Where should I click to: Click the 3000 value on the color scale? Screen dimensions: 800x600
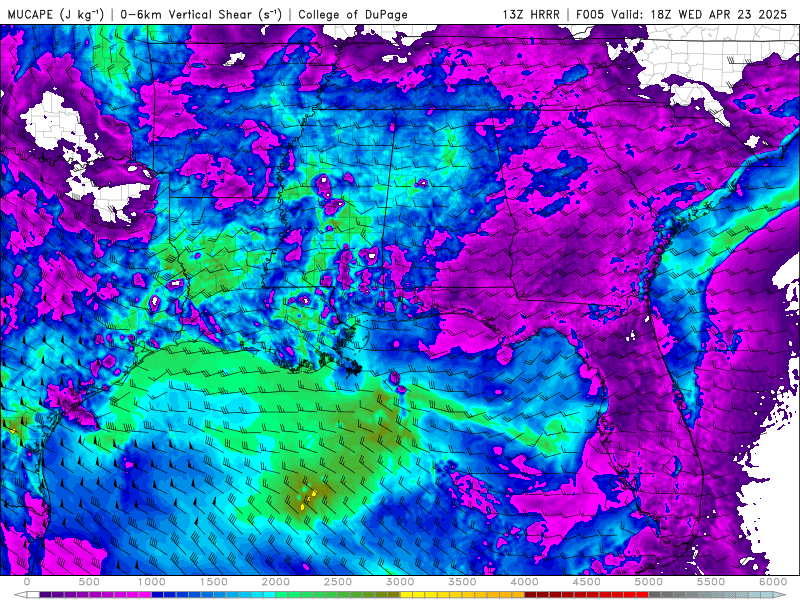click(400, 582)
